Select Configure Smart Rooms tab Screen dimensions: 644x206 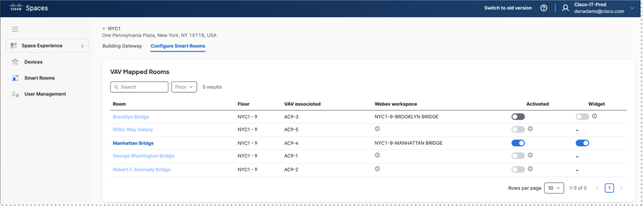(x=178, y=46)
